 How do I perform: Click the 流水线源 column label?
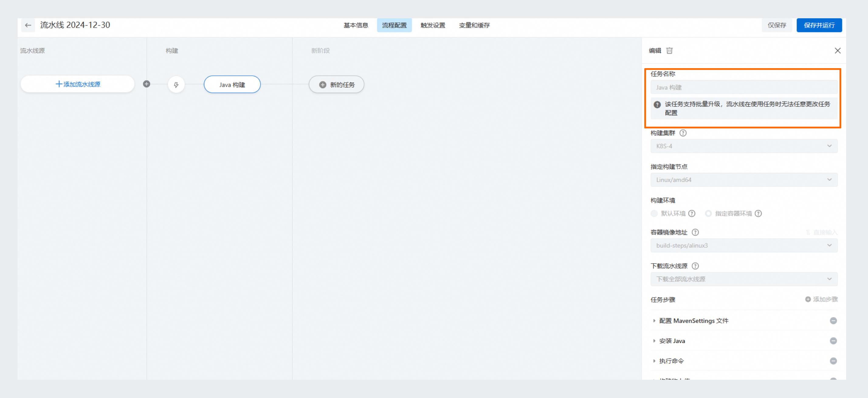[x=32, y=51]
